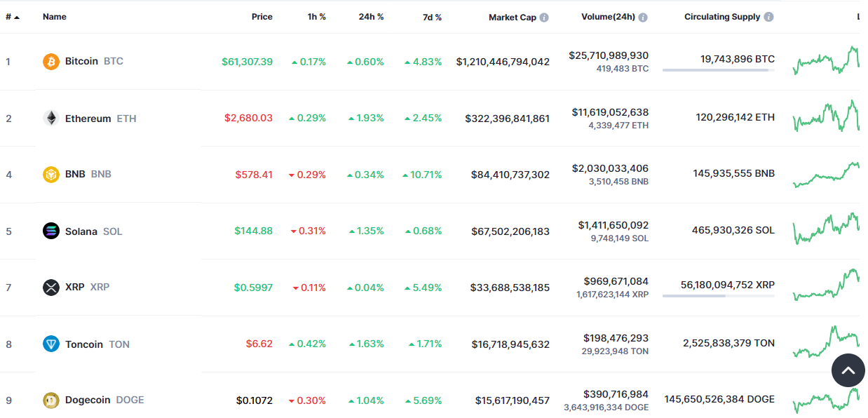Open XRP's 7-day price sparkline chart
This screenshot has height=418, width=868.
tap(827, 285)
